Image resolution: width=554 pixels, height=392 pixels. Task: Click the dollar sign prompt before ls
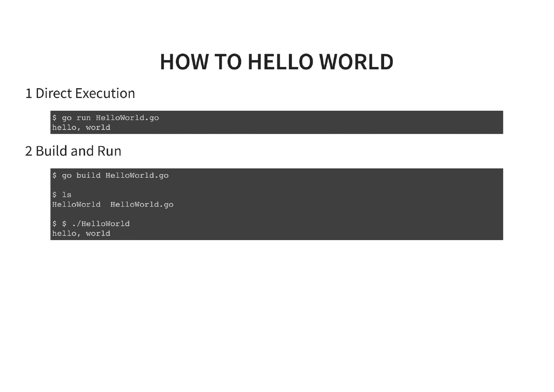54,194
